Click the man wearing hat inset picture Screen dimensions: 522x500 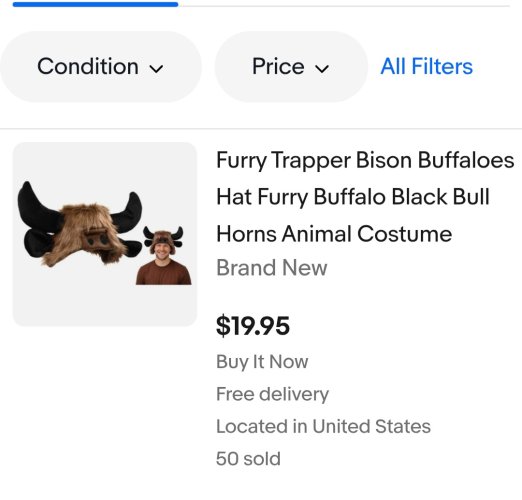[x=163, y=255]
